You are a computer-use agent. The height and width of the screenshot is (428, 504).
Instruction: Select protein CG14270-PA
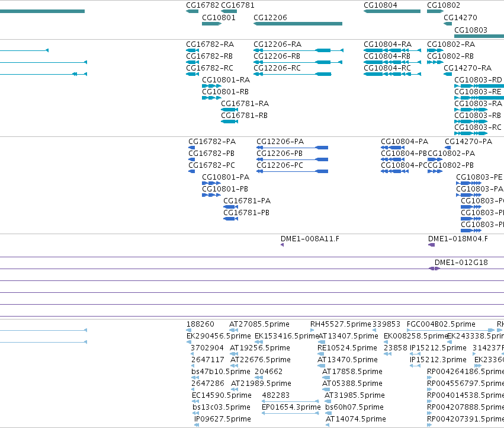(468, 142)
